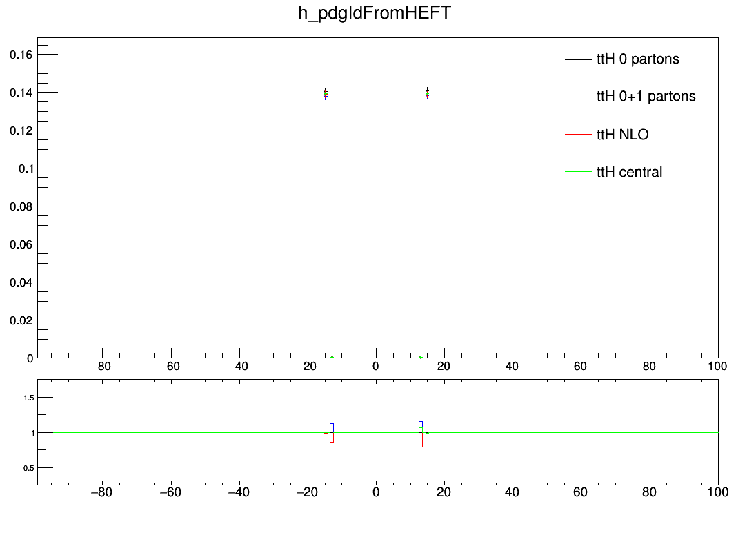Click the 100 x-axis label of the main plot
The height and width of the screenshot is (533, 756).
click(x=717, y=367)
